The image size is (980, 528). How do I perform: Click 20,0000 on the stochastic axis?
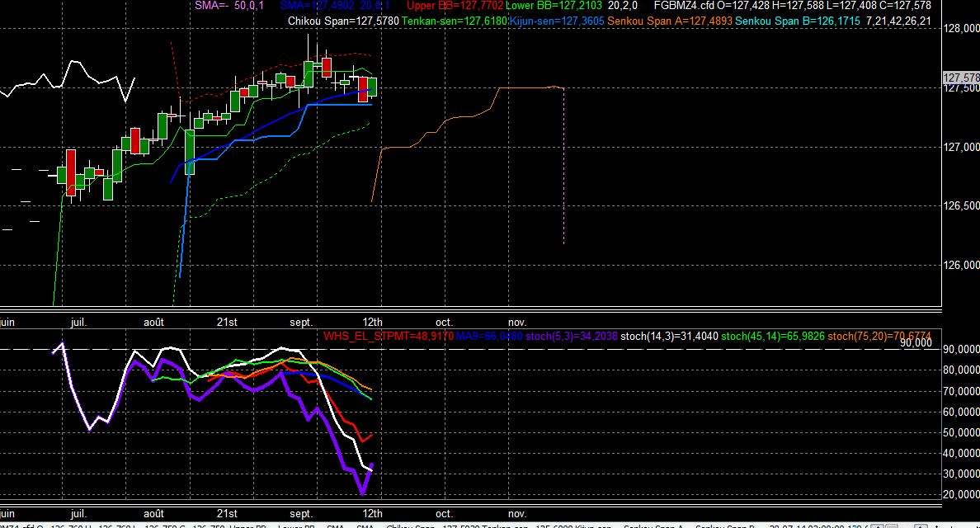(x=961, y=495)
